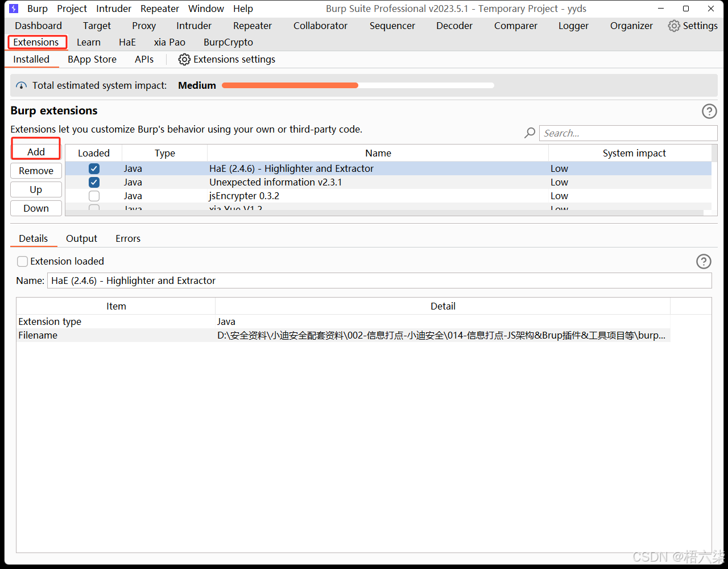Sort by the Name column header
The width and height of the screenshot is (728, 569).
point(378,153)
